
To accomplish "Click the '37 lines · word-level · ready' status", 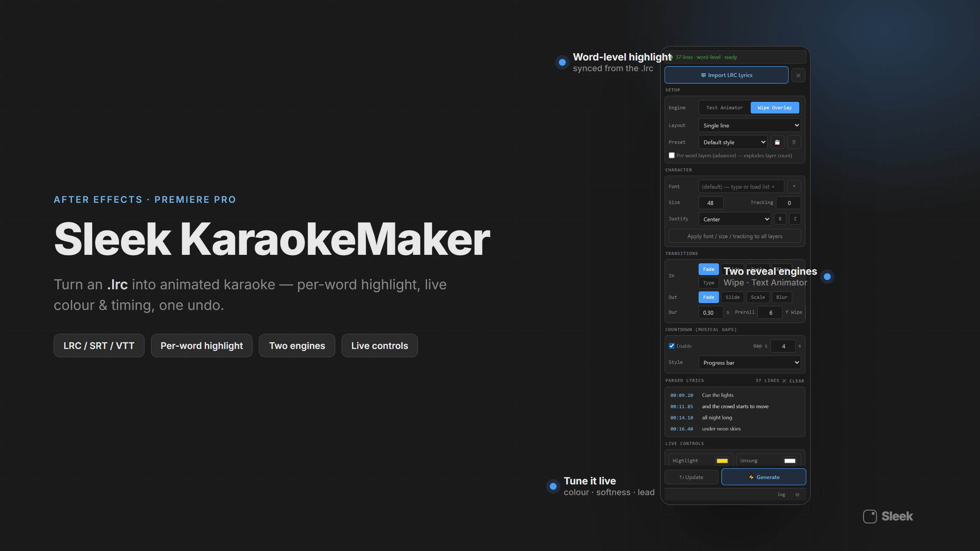I will (706, 57).
